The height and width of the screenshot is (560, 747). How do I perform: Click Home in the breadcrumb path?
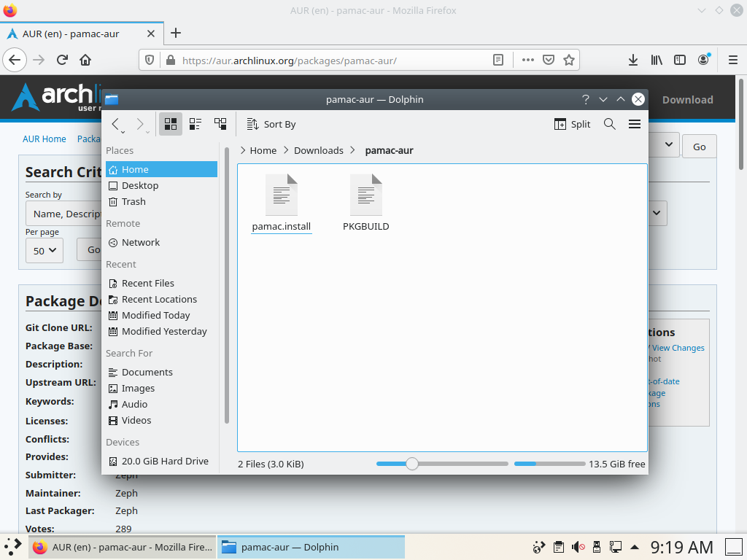point(263,150)
